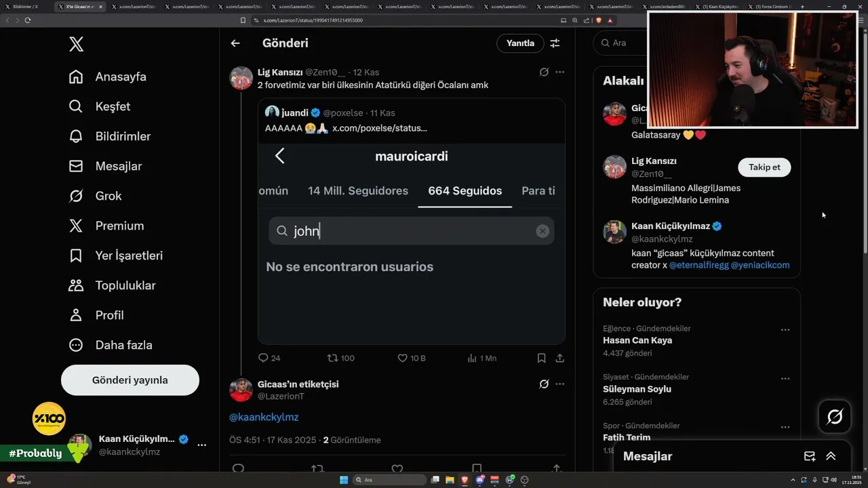Image resolution: width=868 pixels, height=488 pixels.
Task: Share the Lig Kansızı post
Action: 559,358
